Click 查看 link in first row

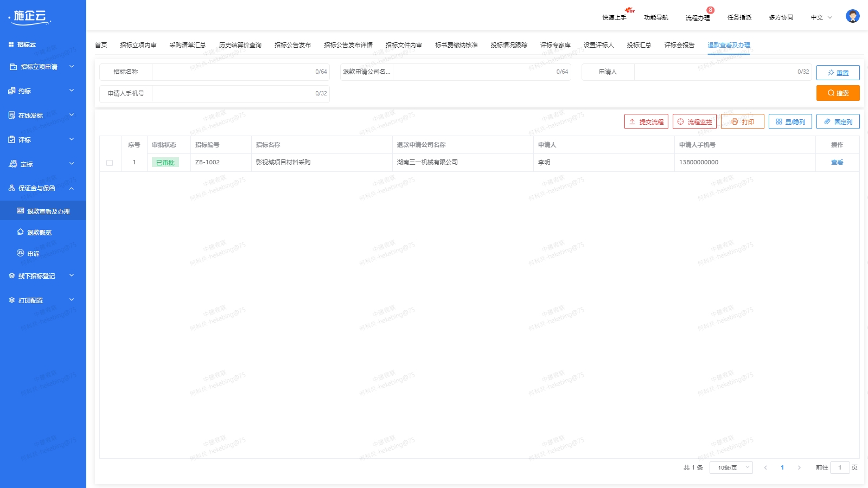[837, 162]
